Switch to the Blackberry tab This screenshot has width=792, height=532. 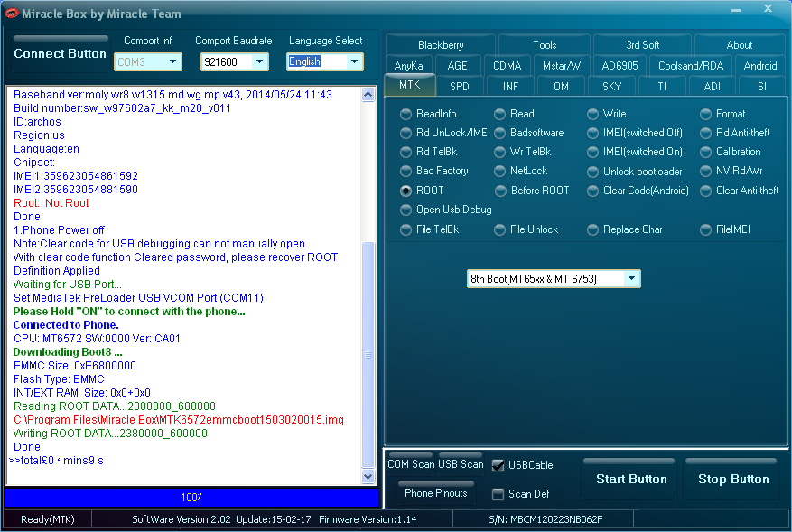[x=441, y=45]
